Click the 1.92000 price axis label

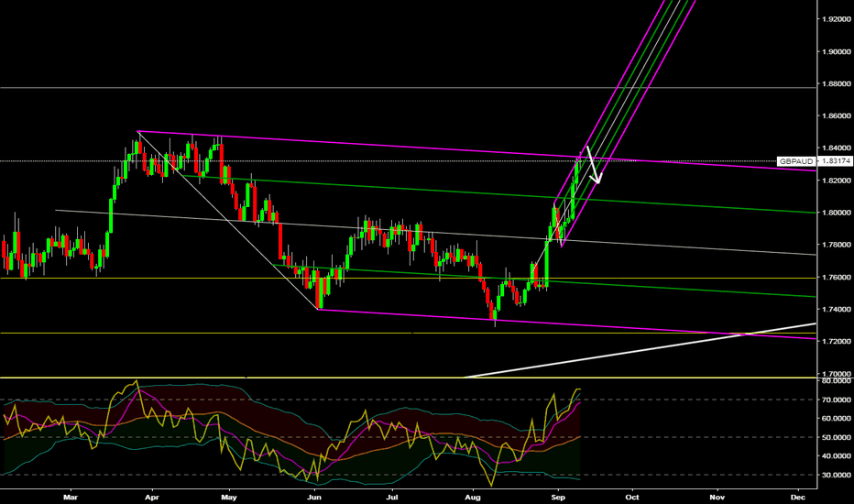tap(836, 19)
